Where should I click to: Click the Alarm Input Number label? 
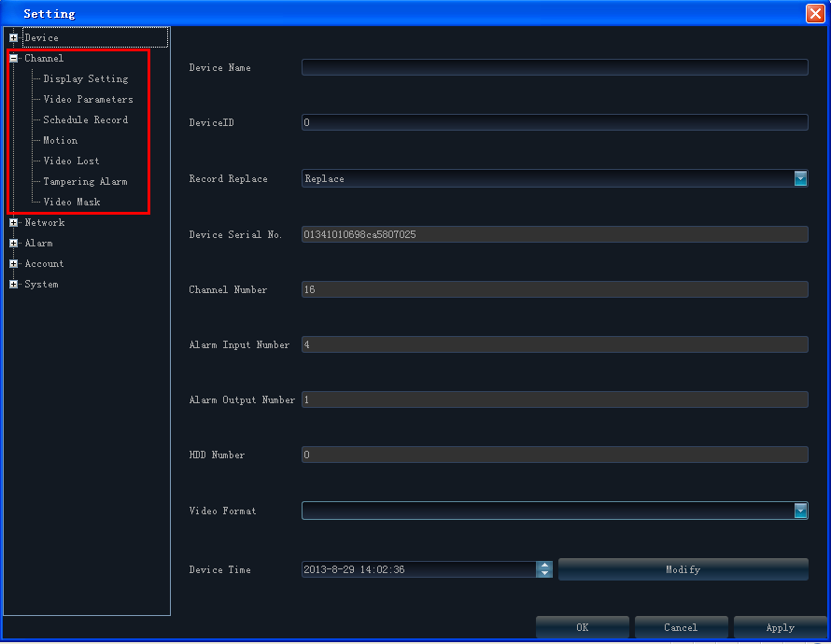click(240, 344)
